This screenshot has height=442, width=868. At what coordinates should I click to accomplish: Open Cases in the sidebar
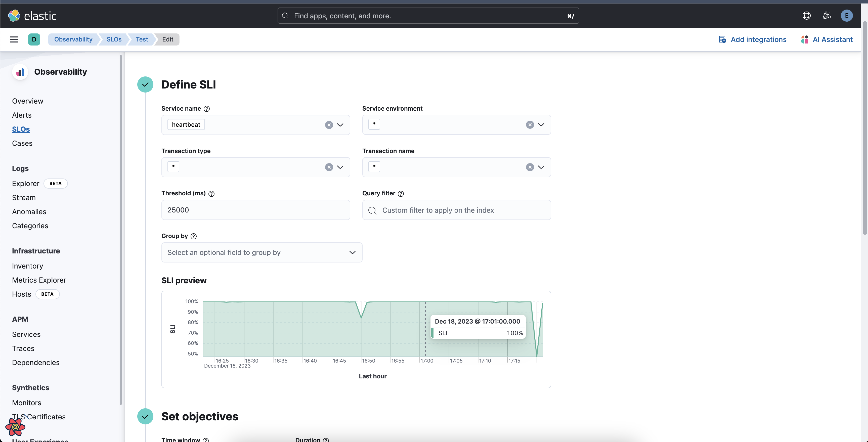(22, 144)
